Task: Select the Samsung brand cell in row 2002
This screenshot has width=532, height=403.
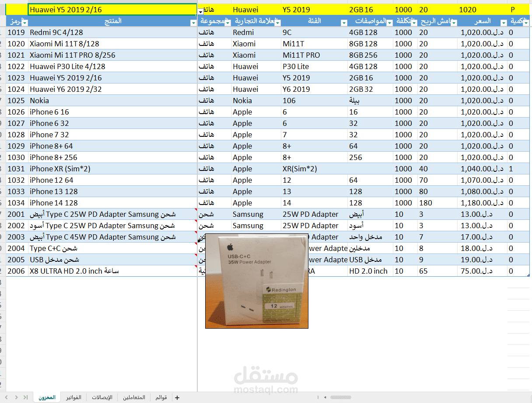Action: (256, 226)
